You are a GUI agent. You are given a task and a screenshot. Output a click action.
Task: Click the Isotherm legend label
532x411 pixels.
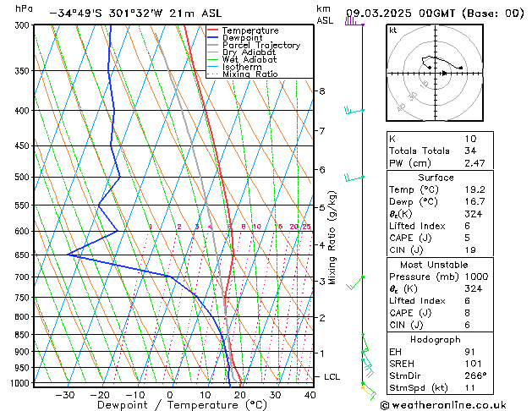(242, 67)
